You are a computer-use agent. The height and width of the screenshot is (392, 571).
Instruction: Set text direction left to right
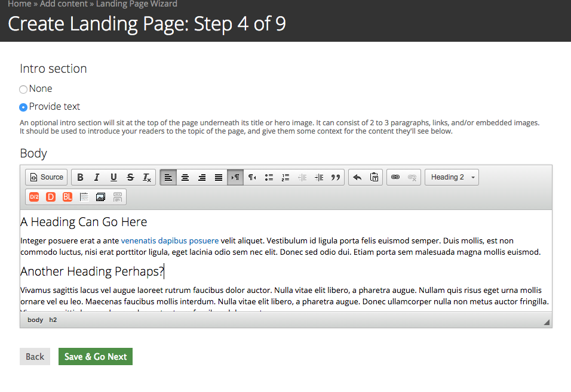[x=235, y=177]
